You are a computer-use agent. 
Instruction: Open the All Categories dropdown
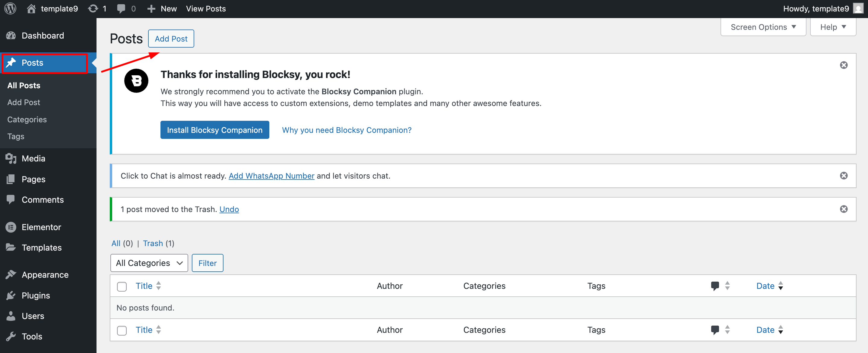(149, 263)
